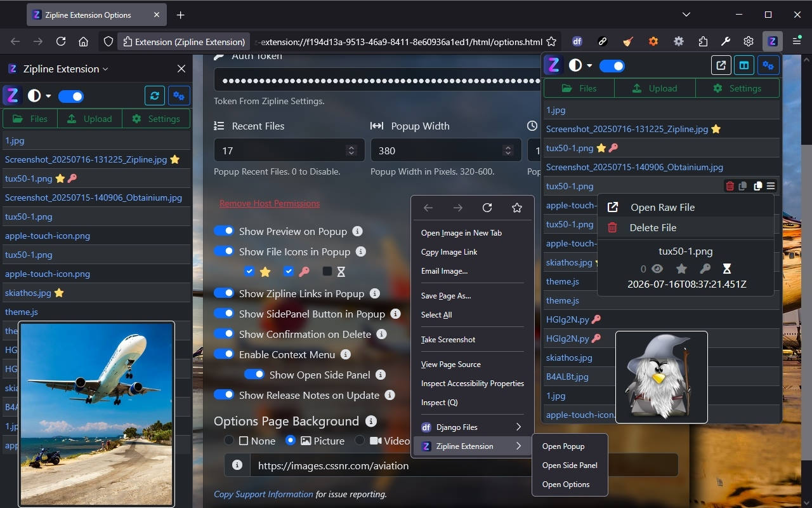Click the Upload button in side panel
The width and height of the screenshot is (812, 508).
(x=89, y=119)
